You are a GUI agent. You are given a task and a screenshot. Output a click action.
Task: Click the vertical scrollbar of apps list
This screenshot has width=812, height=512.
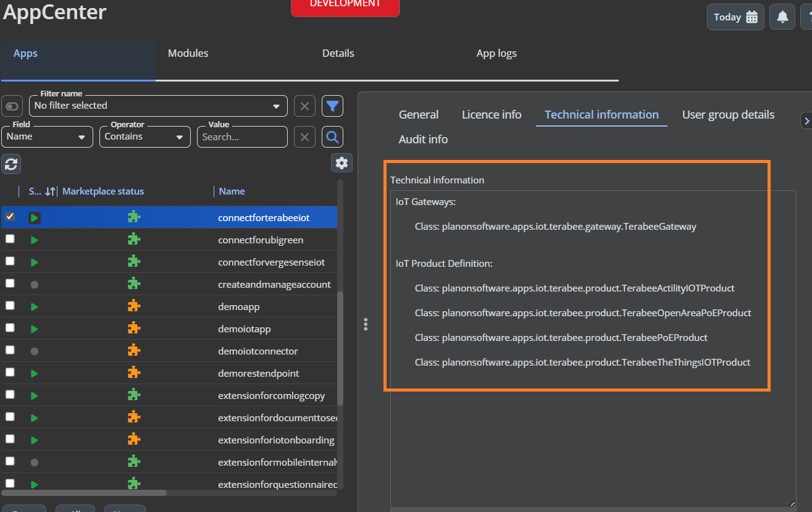(x=340, y=348)
